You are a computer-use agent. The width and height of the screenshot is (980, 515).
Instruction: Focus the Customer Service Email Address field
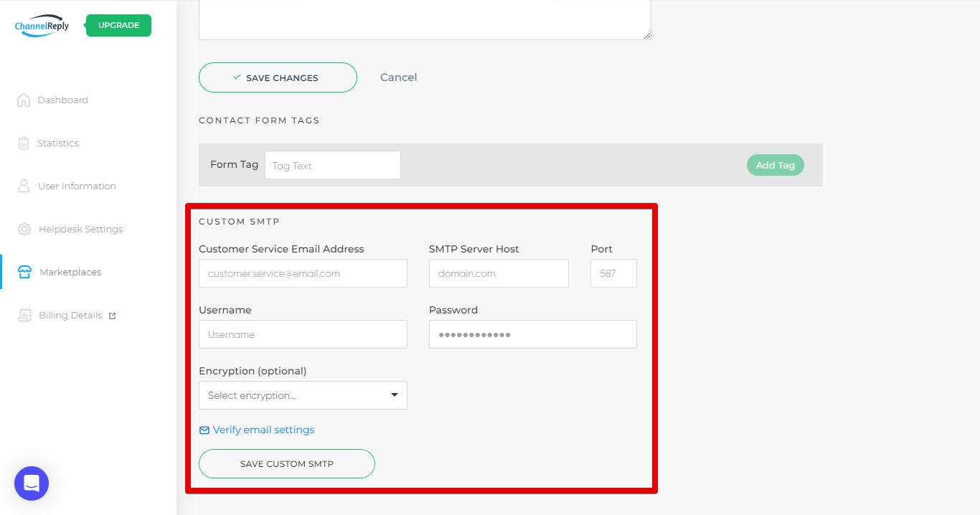pos(303,273)
